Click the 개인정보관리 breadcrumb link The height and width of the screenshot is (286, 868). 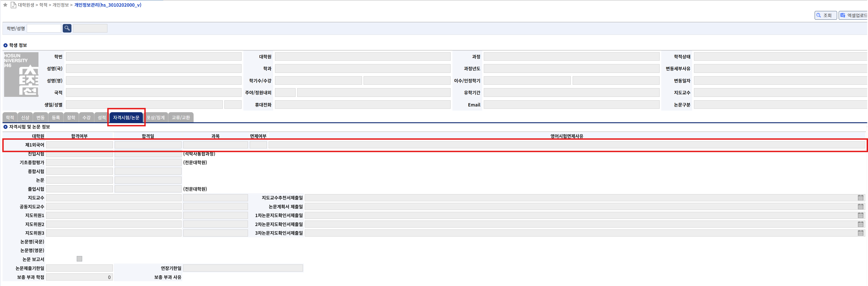pyautogui.click(x=108, y=5)
